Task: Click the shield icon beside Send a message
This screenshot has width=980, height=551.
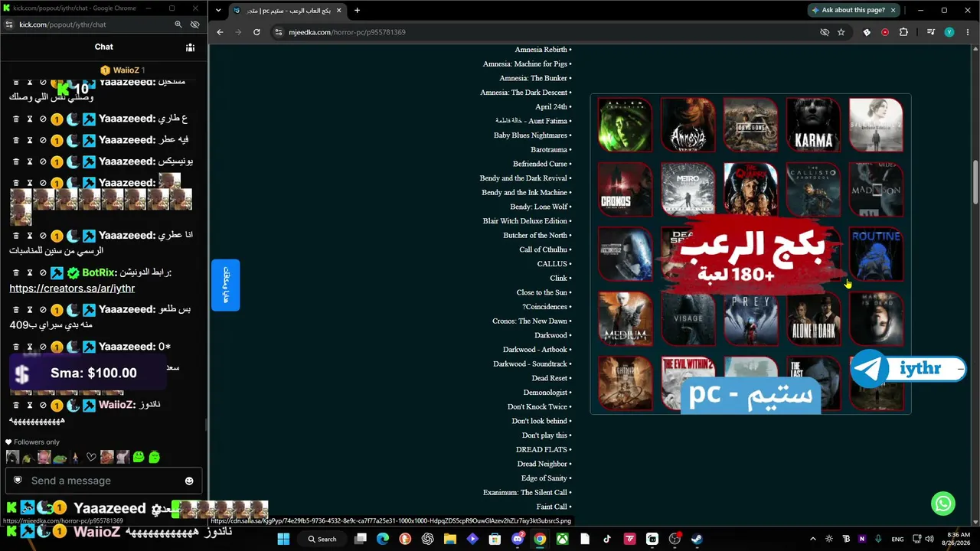Action: coord(18,481)
